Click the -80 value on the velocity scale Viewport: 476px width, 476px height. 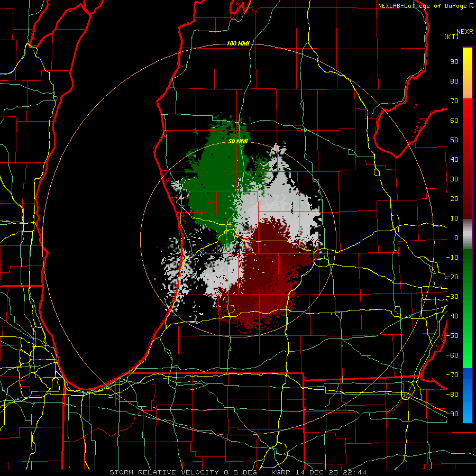click(452, 395)
